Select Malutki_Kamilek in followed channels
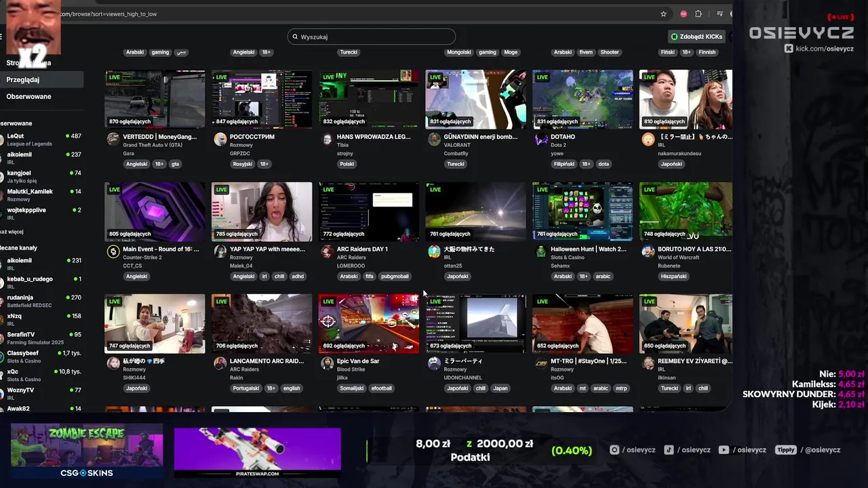This screenshot has width=868, height=488. [41, 195]
